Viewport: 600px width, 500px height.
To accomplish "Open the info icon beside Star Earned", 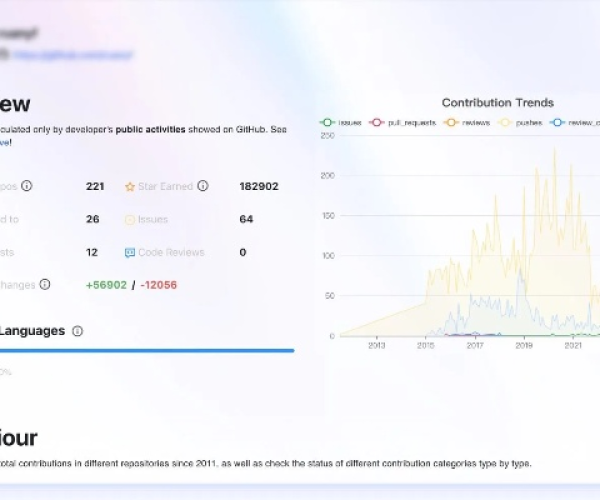I will (x=203, y=186).
